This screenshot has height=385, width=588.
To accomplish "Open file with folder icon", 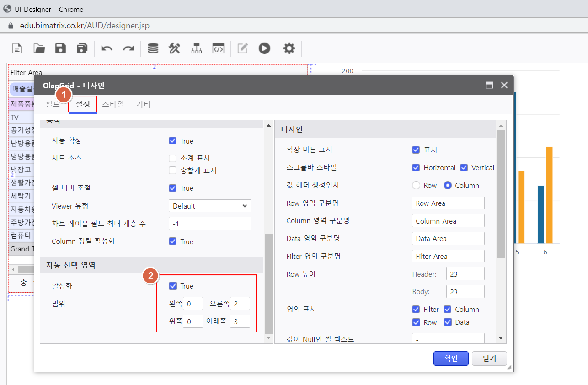I will [x=39, y=48].
